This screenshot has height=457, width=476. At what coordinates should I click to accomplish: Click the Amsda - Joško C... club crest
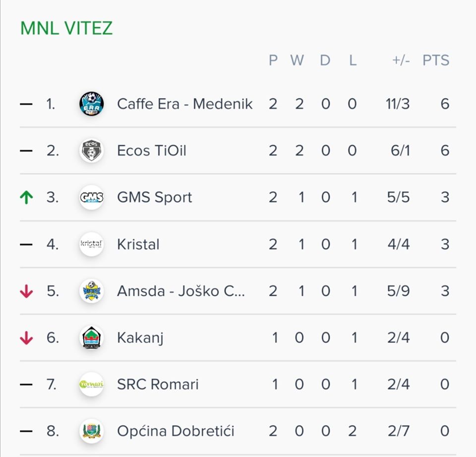(91, 291)
